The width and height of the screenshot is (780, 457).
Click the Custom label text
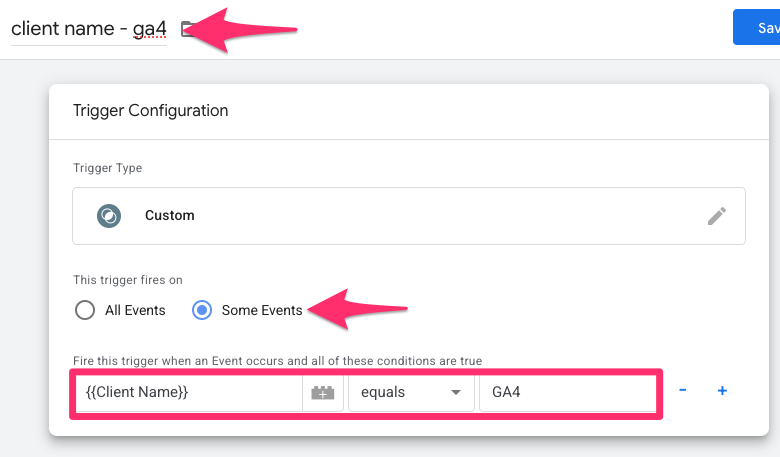pos(170,215)
